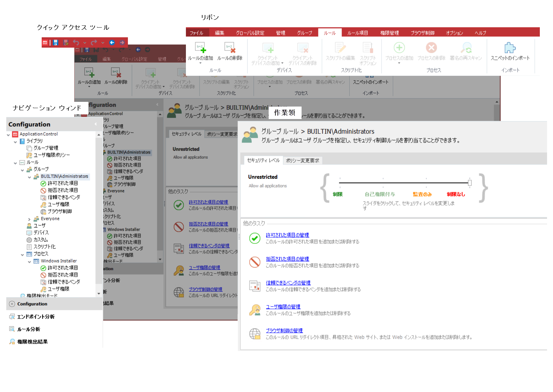
Task: Click ルール分析 icon in navigation
Action: 12,329
